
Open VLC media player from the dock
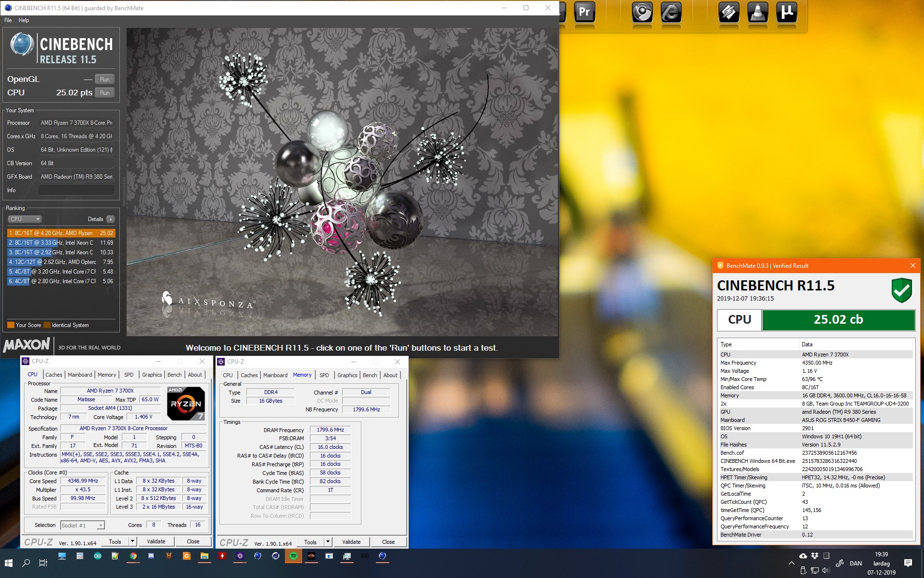tap(757, 12)
